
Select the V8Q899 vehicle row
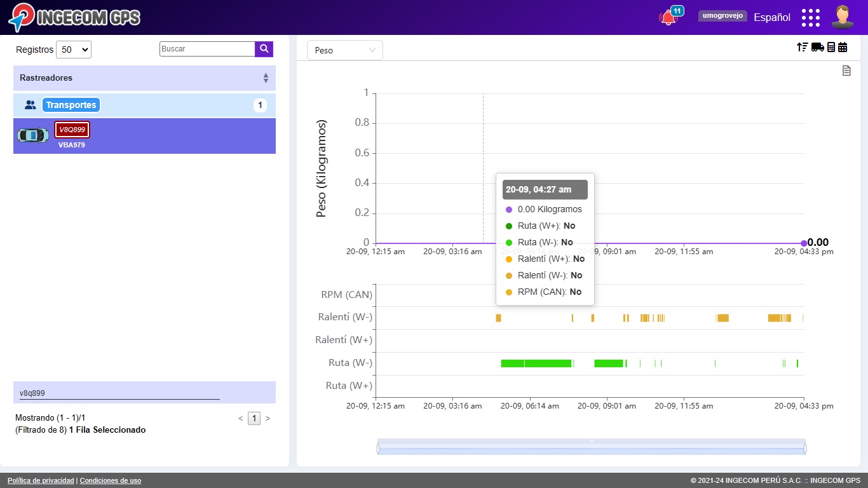point(144,136)
